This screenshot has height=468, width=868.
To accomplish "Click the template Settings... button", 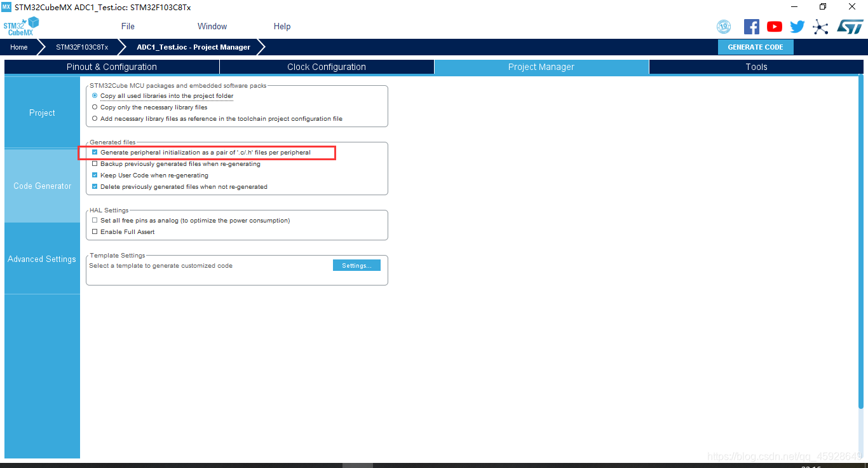I will (356, 265).
